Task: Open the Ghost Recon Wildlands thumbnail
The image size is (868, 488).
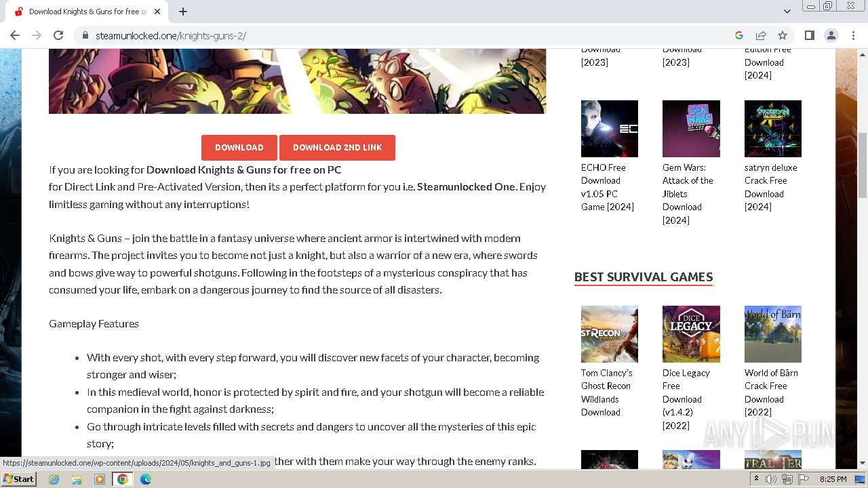Action: [x=610, y=334]
